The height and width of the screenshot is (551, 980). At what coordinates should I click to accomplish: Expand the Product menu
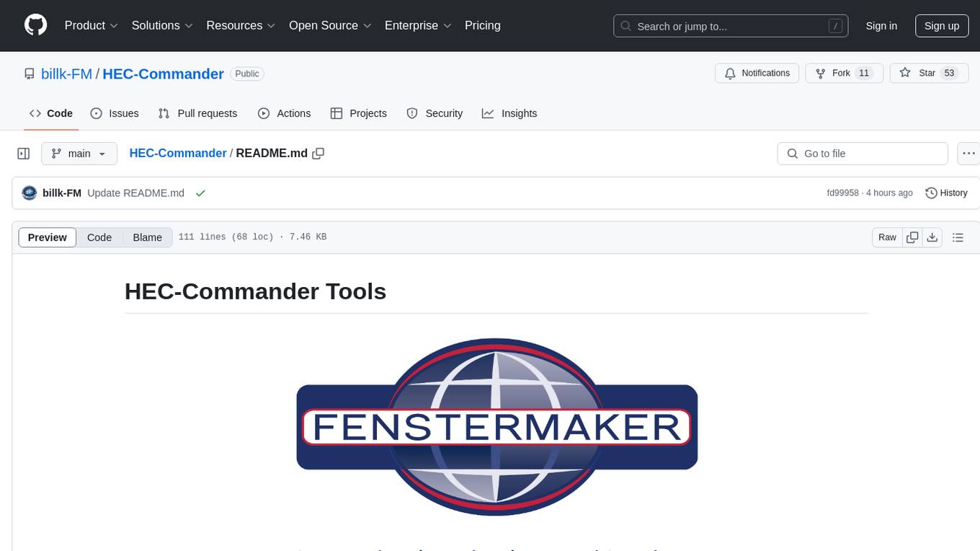91,25
